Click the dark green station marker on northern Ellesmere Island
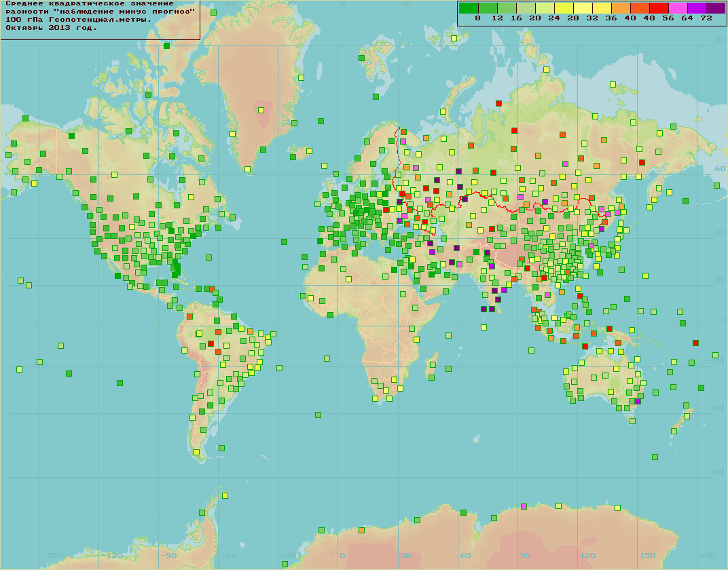This screenshot has height=570, width=728. tap(166, 45)
